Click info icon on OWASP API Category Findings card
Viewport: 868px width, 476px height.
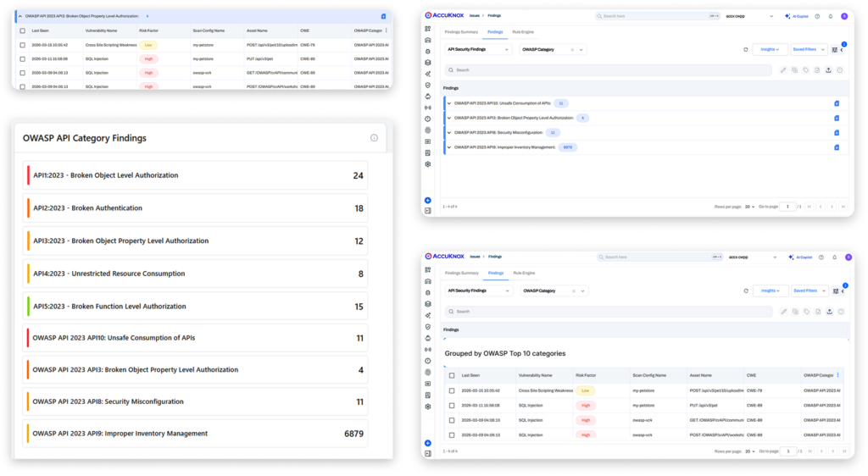pos(374,138)
